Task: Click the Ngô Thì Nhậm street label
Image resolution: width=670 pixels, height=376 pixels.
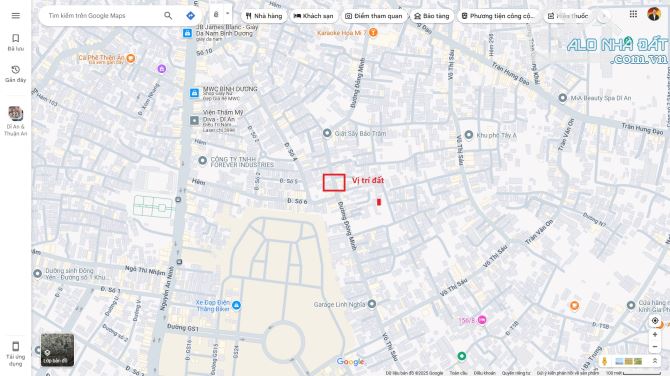Action: pos(145,270)
